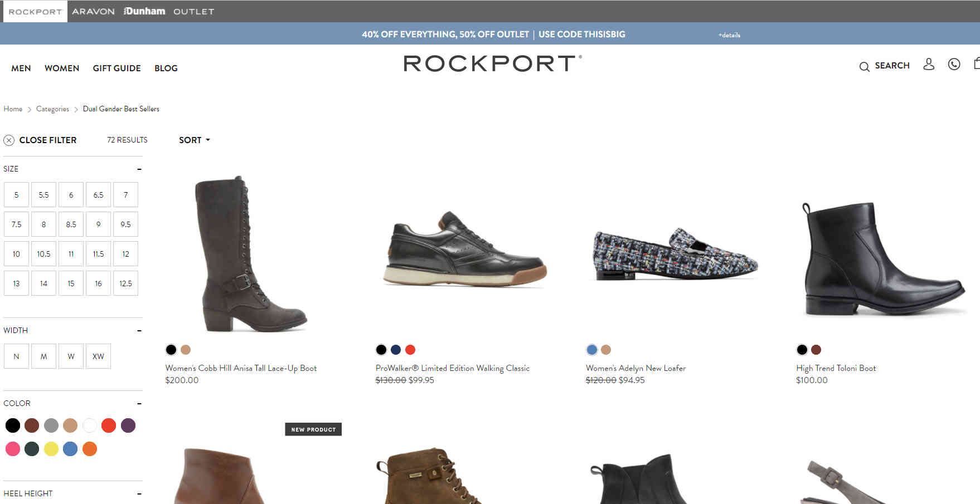
Task: Click the Close Filter label
Action: point(48,140)
